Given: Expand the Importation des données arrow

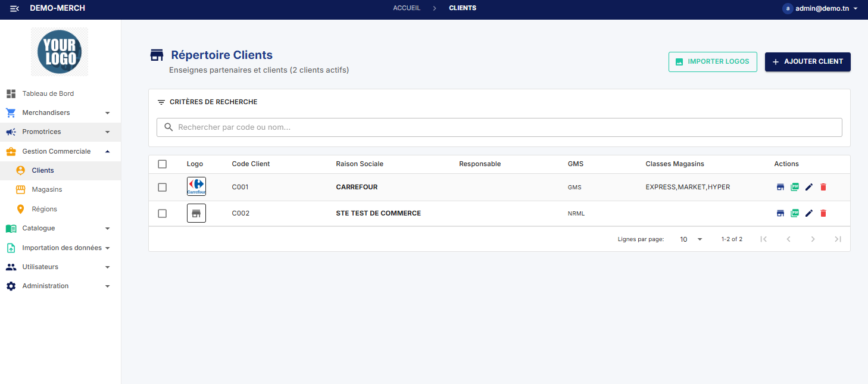Looking at the screenshot, I should (107, 248).
